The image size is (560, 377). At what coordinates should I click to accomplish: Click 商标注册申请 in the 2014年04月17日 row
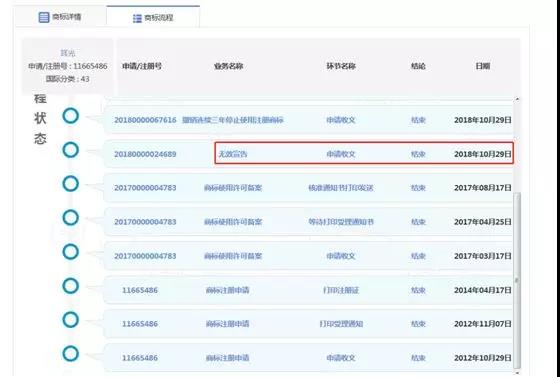(228, 290)
